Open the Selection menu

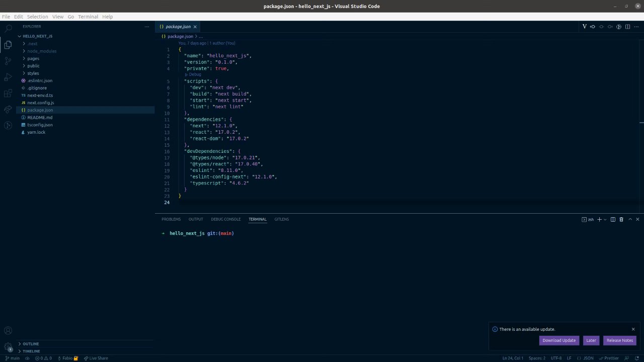pos(37,17)
